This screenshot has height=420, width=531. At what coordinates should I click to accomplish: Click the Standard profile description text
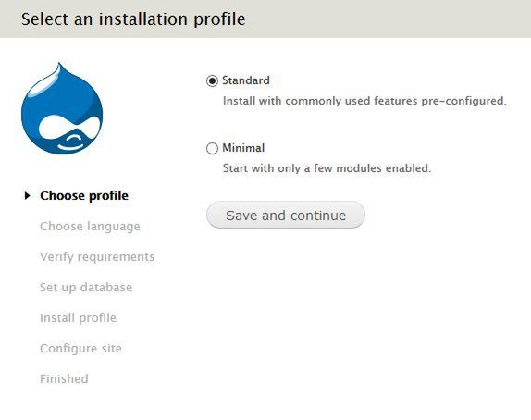pos(364,101)
